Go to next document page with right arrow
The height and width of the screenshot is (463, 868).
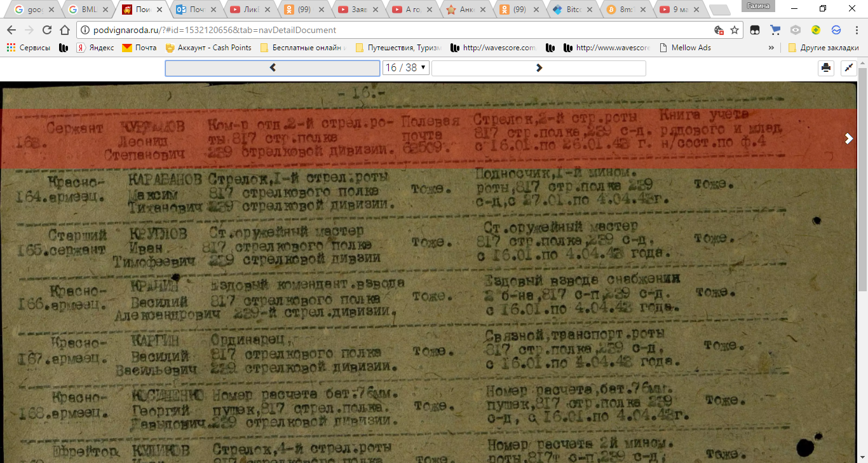tap(538, 68)
